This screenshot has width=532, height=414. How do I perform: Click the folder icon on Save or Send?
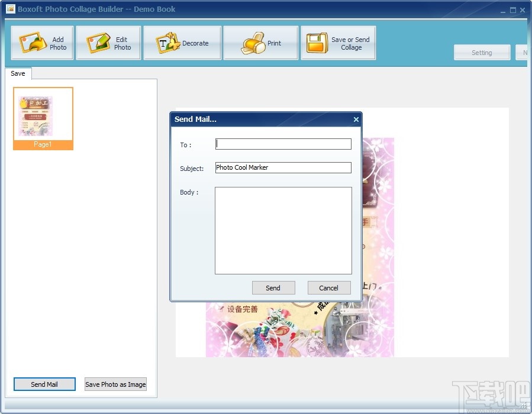(x=316, y=42)
